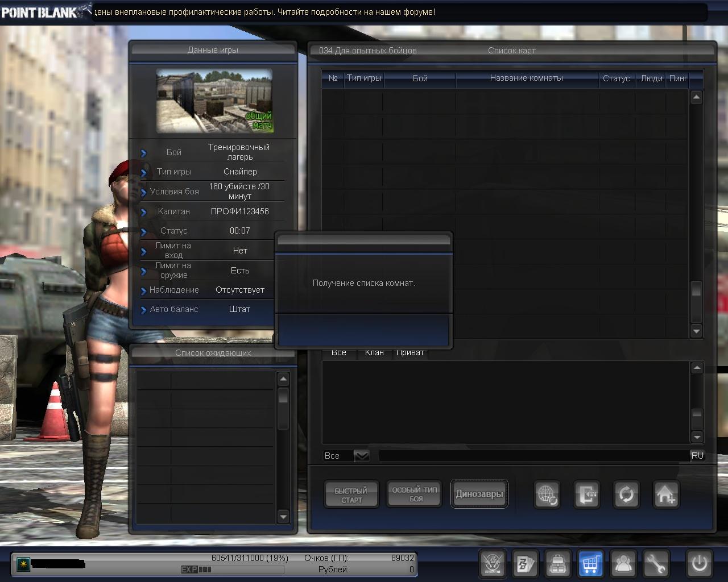Click the Очков (ГП) value 89032
The height and width of the screenshot is (582, 728).
tap(403, 558)
